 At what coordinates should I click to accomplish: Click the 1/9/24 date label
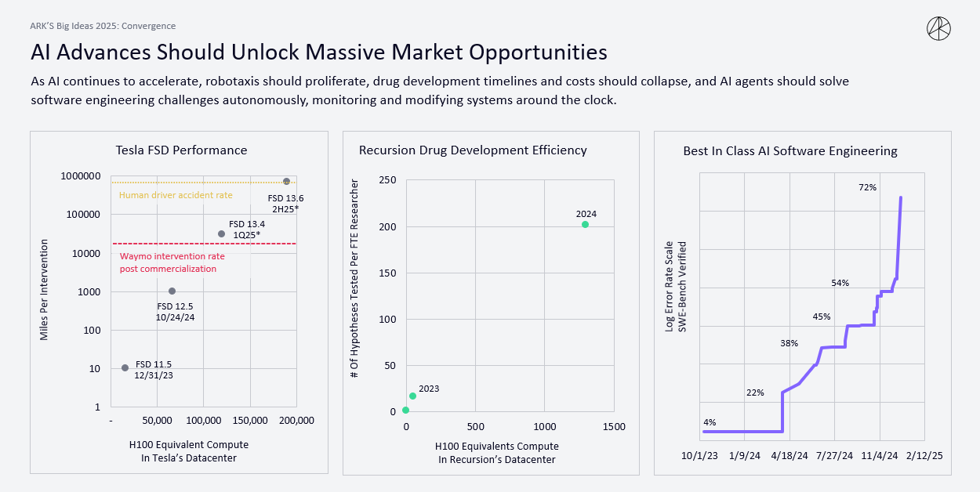pos(745,454)
